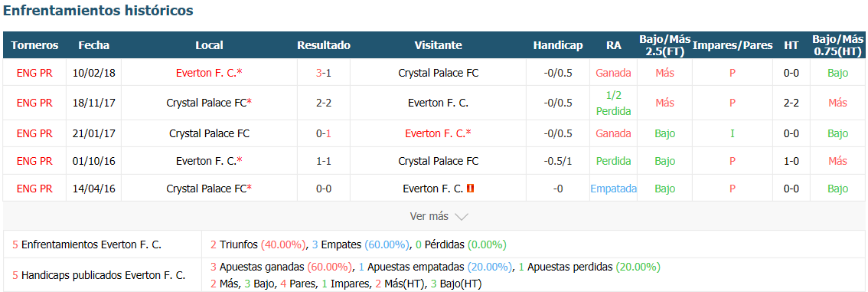Click the -0.5/1 handicap value
This screenshot has width=868, height=292.
558,161
